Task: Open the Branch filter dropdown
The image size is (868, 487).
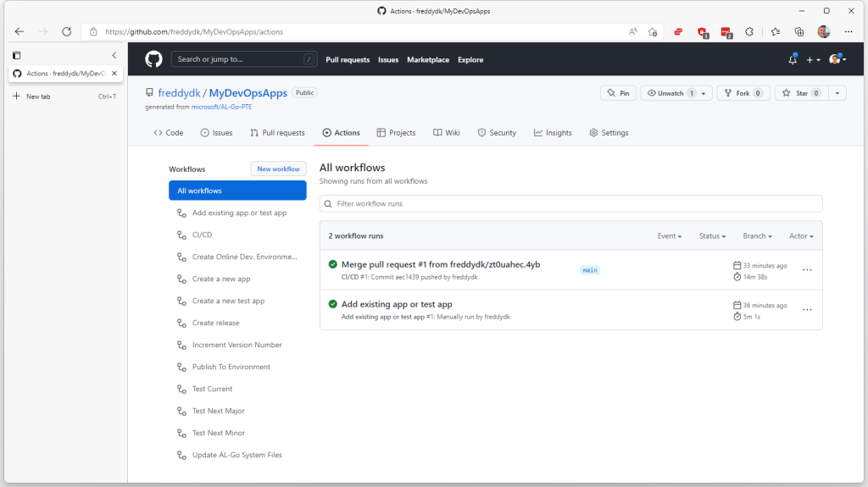Action: (x=757, y=236)
